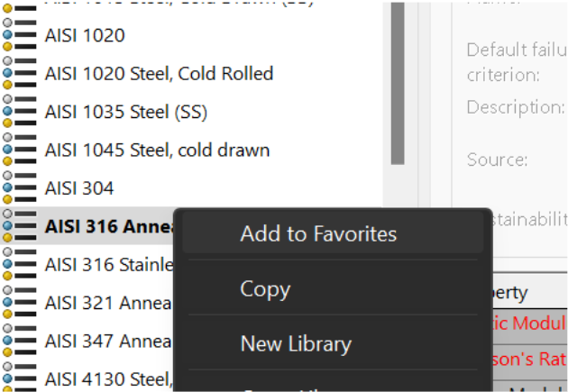This screenshot has height=392, width=568.
Task: Choose AISI 1020 Steel, Cold Rolled entry
Action: [x=159, y=74]
